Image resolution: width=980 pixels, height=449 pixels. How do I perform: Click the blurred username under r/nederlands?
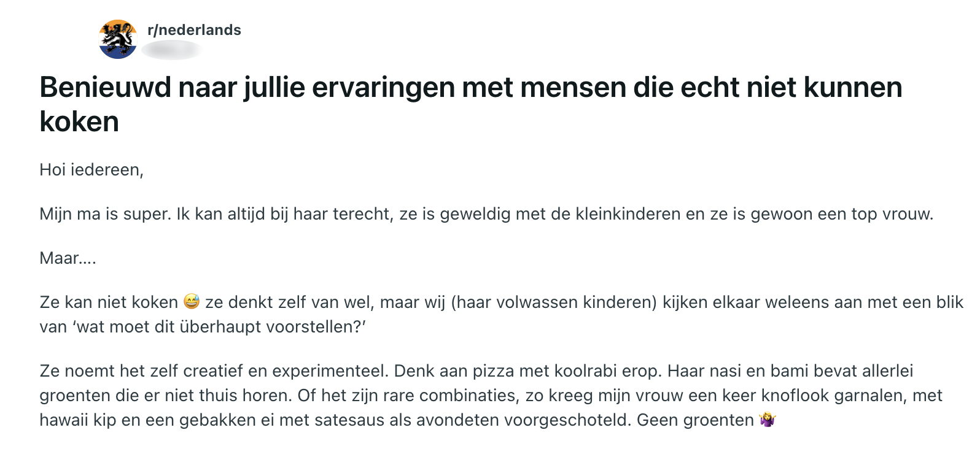172,50
